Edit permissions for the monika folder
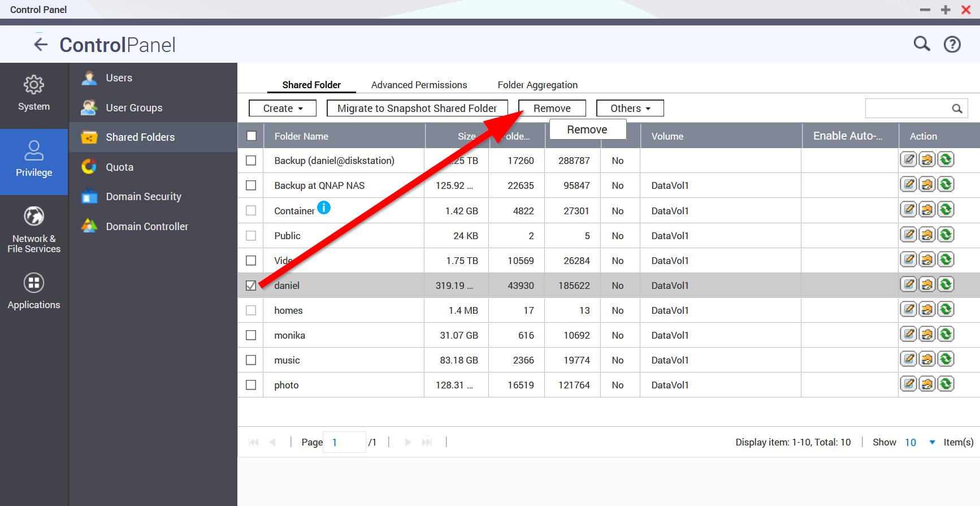 coord(927,334)
